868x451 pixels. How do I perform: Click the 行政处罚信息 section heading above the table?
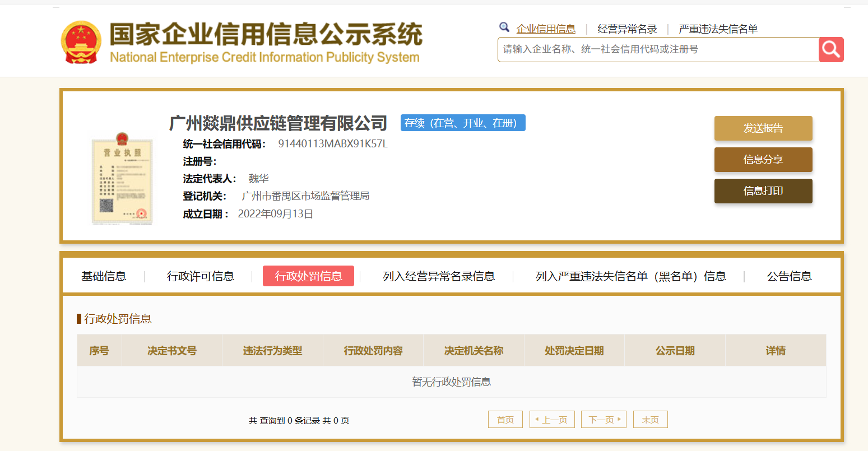tap(118, 319)
